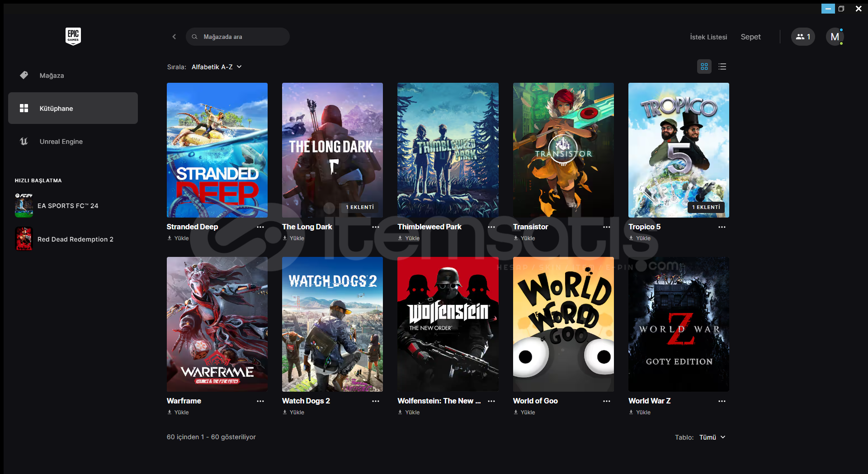868x474 pixels.
Task: Click the Tropico 5 cover art
Action: click(x=679, y=150)
